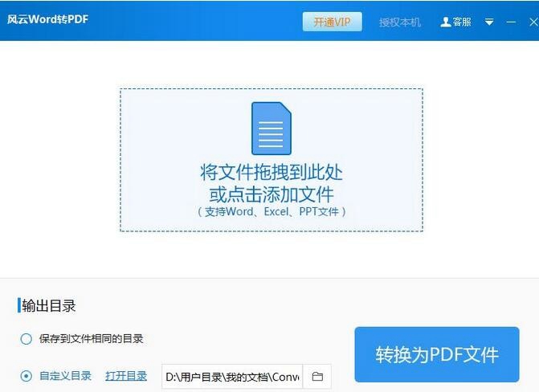Select 保存到文件相同的目录 radio button
The image size is (539, 392).
coord(27,339)
